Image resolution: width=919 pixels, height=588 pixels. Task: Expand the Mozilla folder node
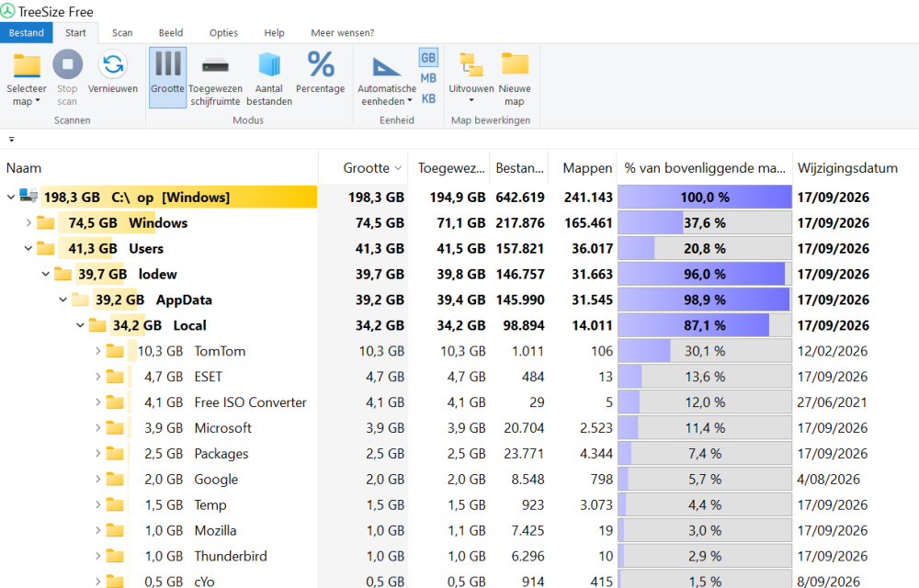(x=98, y=530)
